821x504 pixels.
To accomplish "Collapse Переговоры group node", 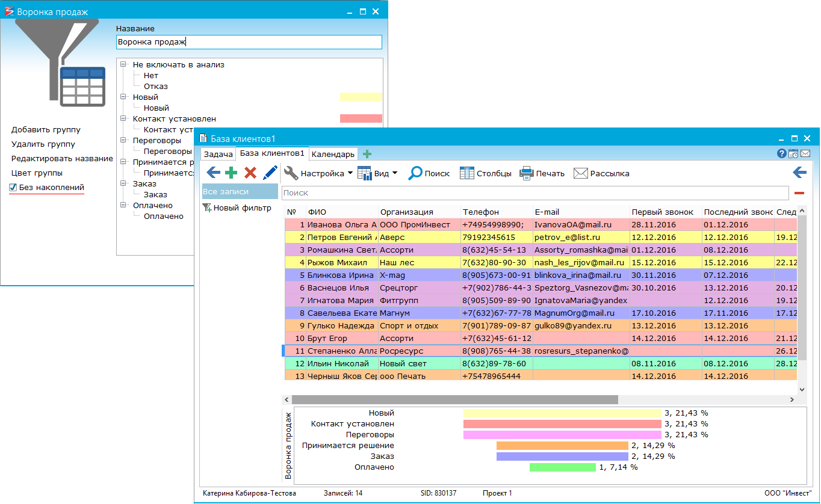I will click(124, 140).
